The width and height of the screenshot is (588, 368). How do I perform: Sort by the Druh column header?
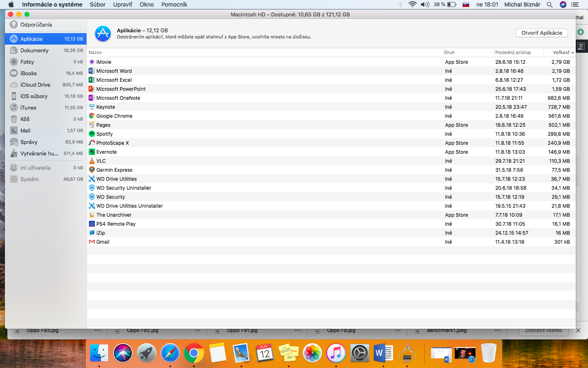tap(468, 52)
